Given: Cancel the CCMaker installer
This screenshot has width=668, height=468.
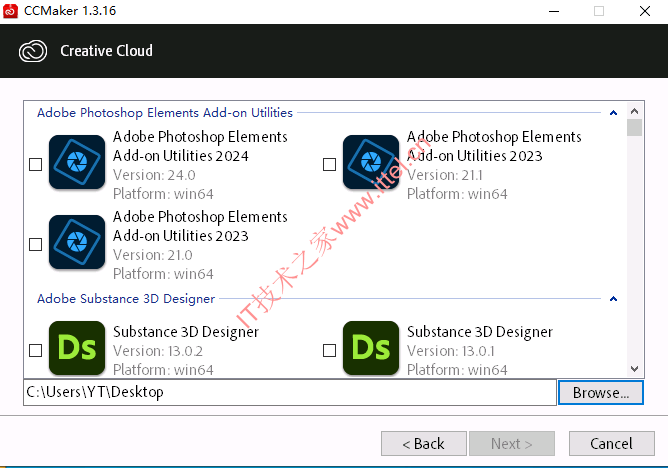Looking at the screenshot, I should click(611, 444).
